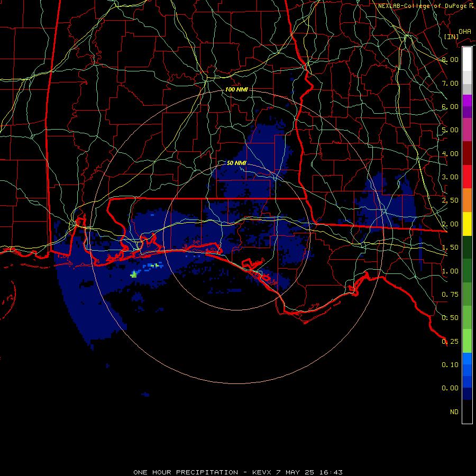
Task: Pick the orange color on the scale
Action: click(467, 200)
